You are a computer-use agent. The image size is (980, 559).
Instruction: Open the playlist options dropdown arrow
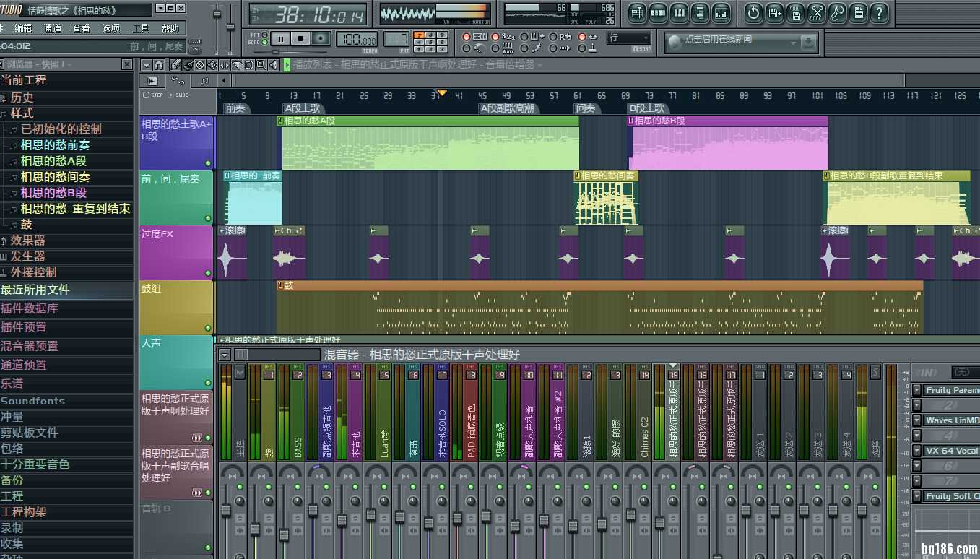(x=147, y=65)
